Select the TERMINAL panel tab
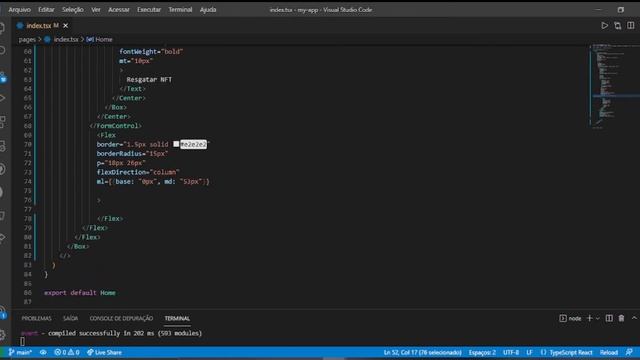Viewport: 640px width, 360px height. click(177, 318)
